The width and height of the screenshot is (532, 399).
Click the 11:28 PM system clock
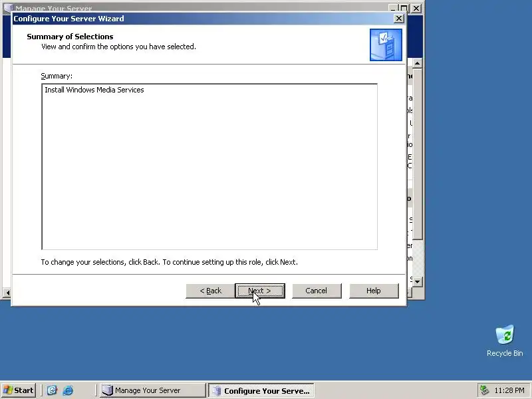pyautogui.click(x=509, y=390)
